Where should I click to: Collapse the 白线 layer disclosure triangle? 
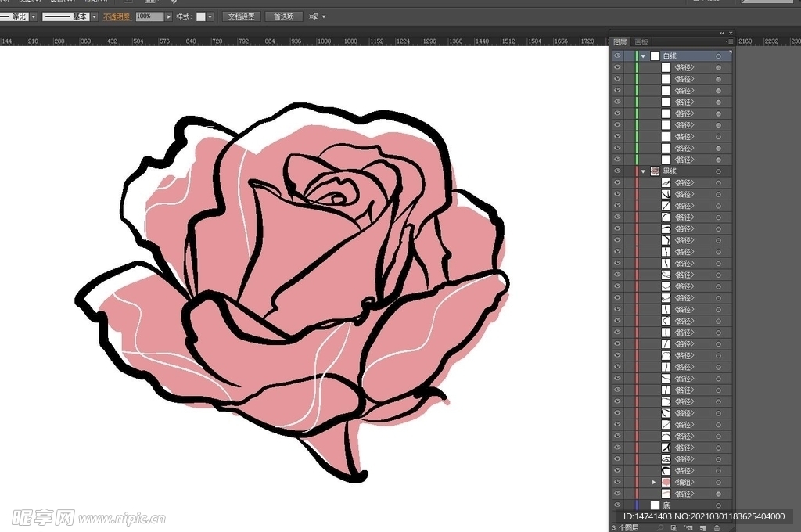[643, 56]
